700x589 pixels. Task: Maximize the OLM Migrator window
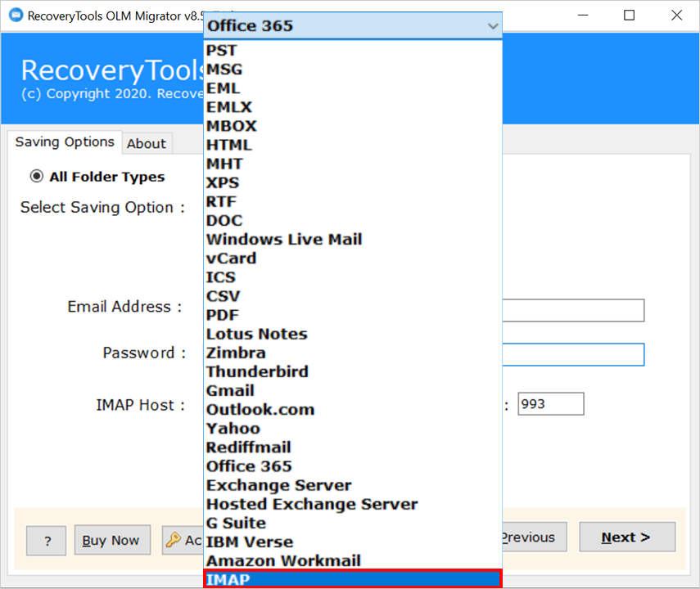coord(629,16)
